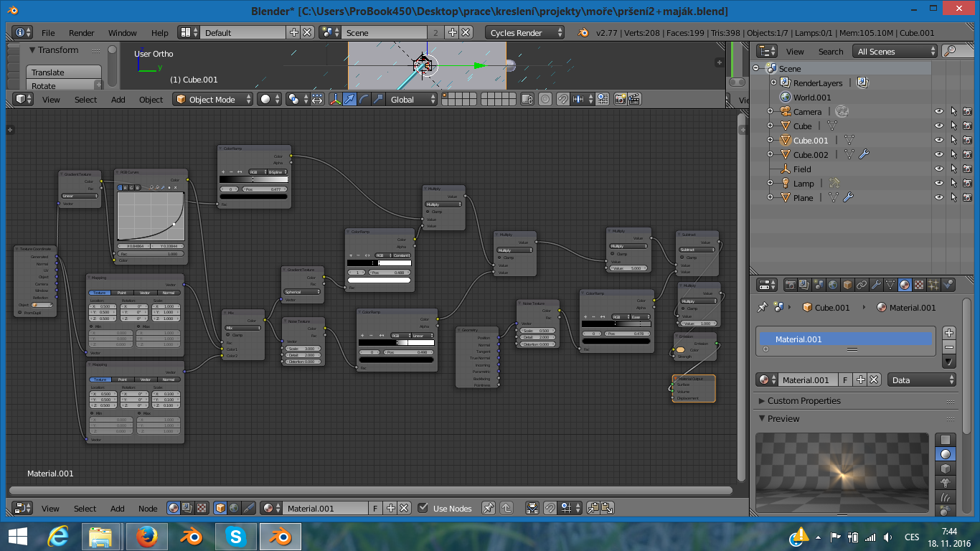Toggle snapping magnet in 3D viewport header
Viewport: 980px width, 551px height.
[564, 100]
